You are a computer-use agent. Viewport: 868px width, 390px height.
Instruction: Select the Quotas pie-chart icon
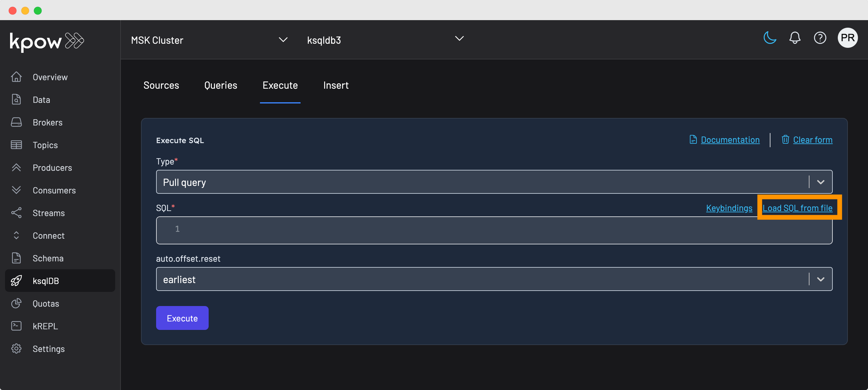pos(16,303)
